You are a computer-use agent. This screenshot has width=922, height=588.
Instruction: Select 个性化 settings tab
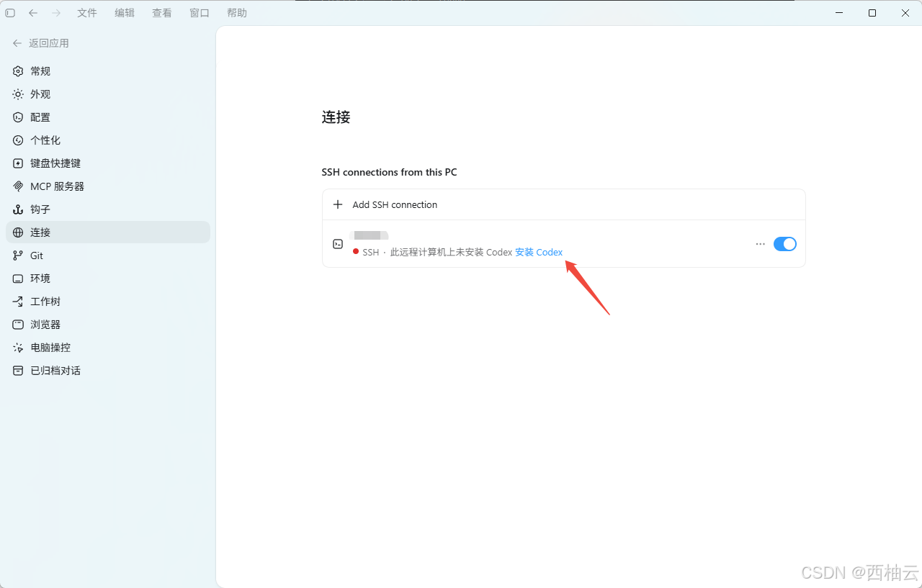click(x=108, y=140)
